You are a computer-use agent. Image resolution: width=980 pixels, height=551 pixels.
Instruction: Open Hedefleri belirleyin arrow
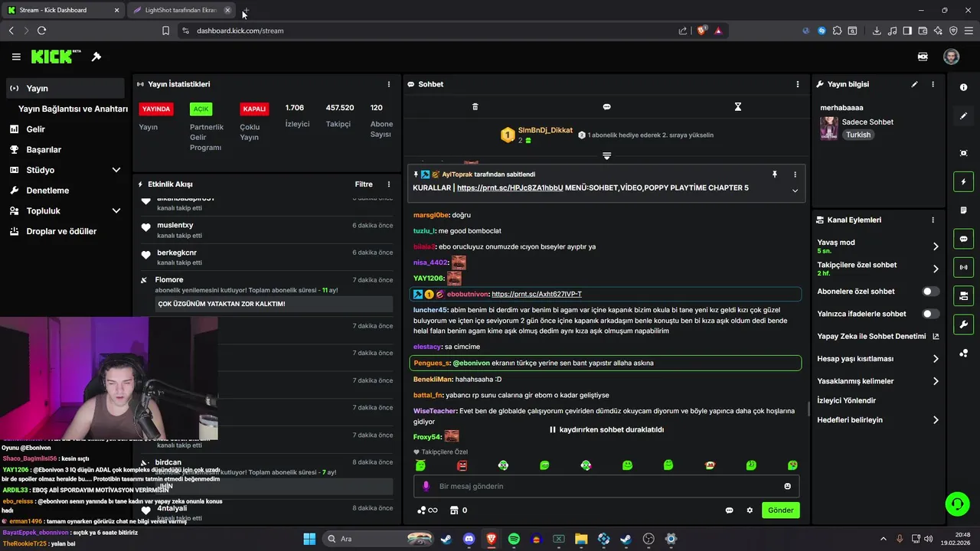click(x=936, y=420)
